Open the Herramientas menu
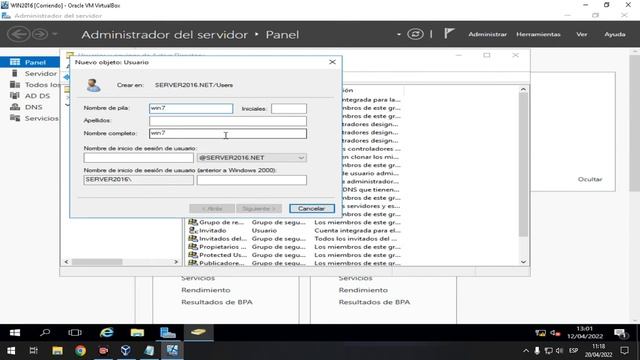 tap(538, 34)
